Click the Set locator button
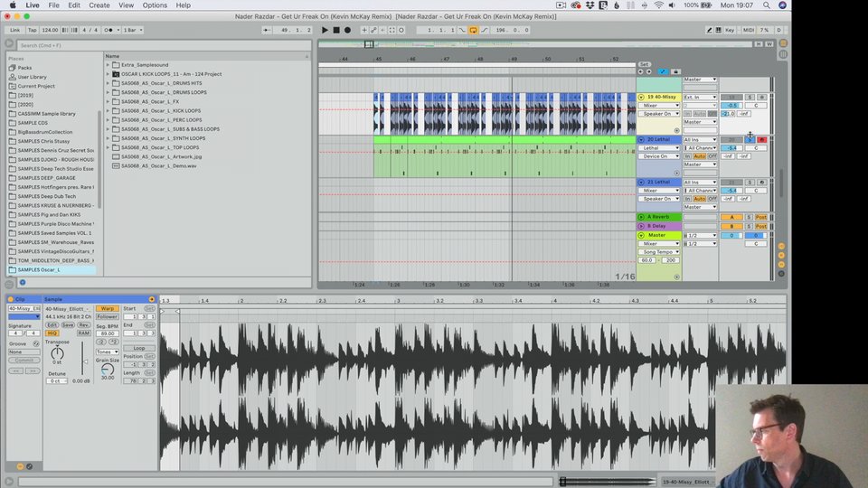 [x=644, y=64]
